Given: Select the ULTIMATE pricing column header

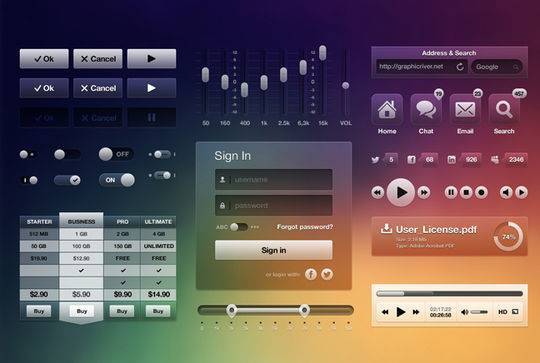Looking at the screenshot, I should coord(158,222).
